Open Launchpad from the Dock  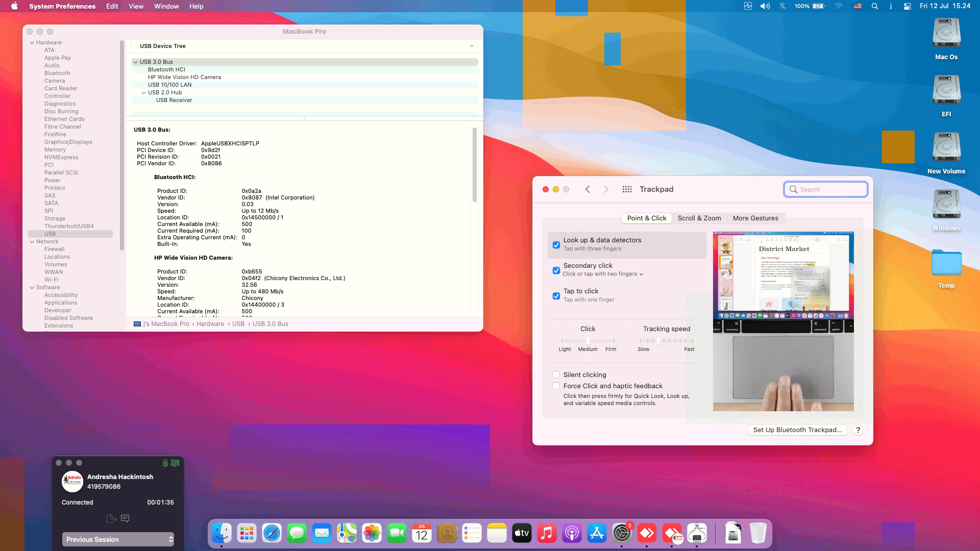[247, 534]
